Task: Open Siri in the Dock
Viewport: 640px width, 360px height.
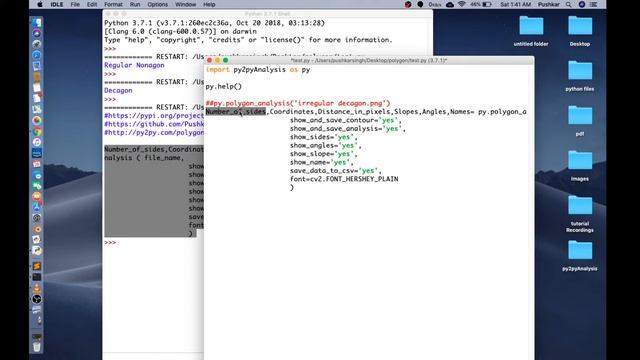Action: [37, 33]
